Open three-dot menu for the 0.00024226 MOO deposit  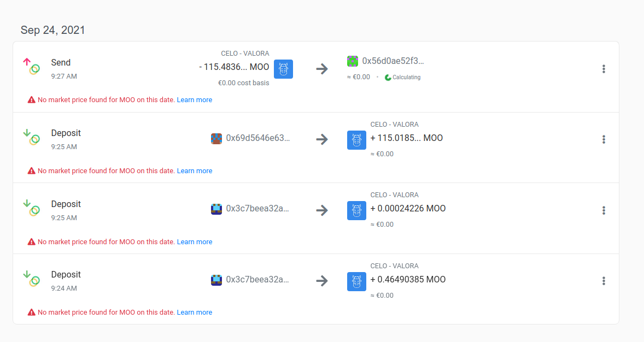tap(604, 211)
